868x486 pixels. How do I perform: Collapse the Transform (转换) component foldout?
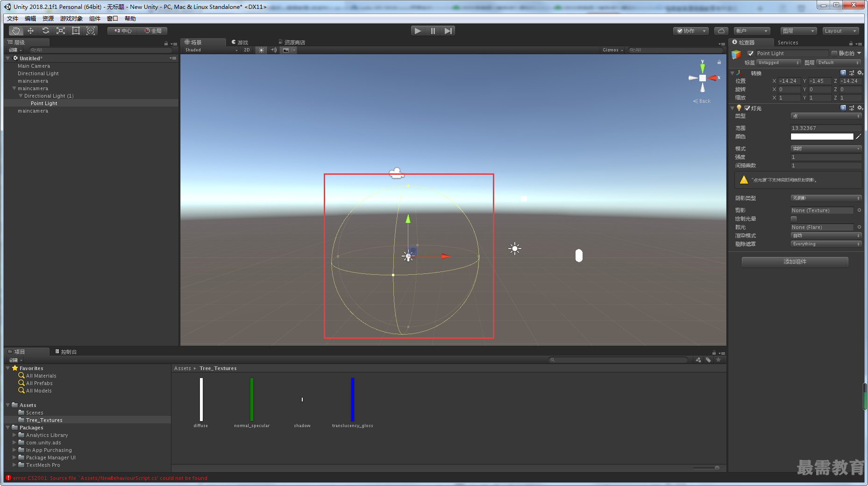coord(733,73)
